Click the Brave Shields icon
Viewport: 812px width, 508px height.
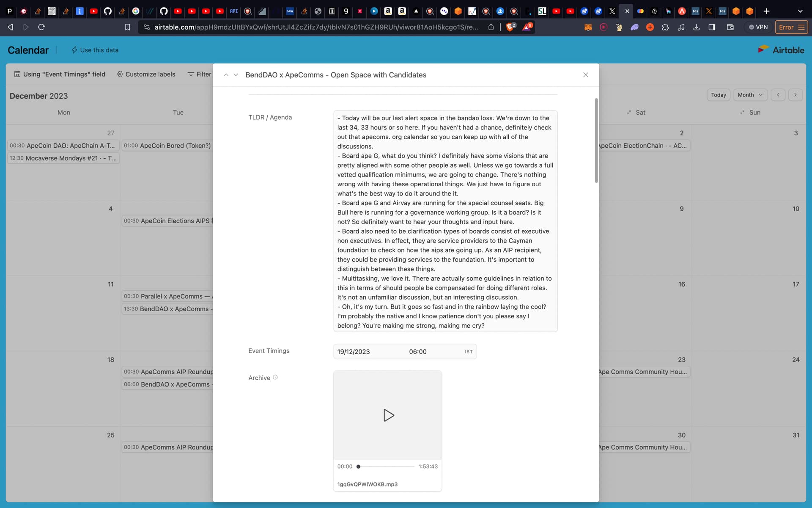coord(510,27)
